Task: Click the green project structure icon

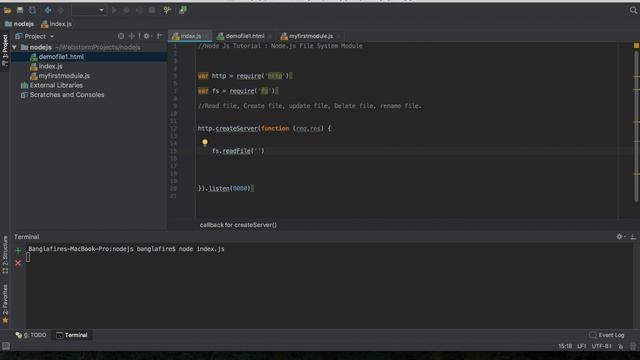Action: (x=183, y=10)
